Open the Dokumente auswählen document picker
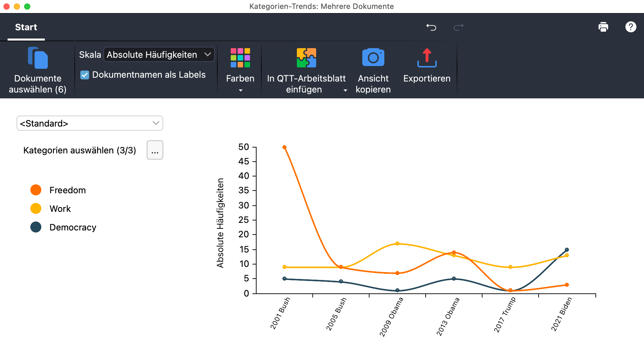644x357 pixels. point(38,58)
